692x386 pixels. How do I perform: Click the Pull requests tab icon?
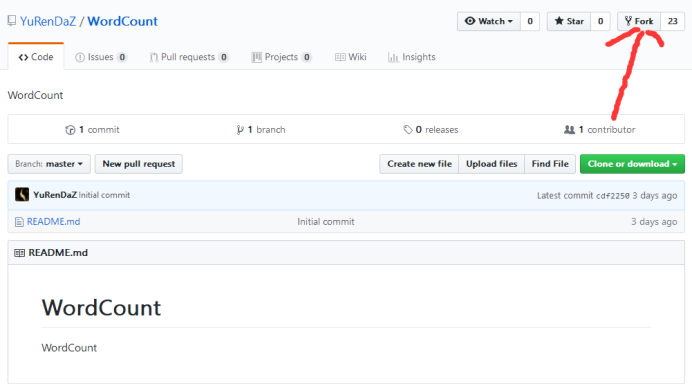(154, 57)
